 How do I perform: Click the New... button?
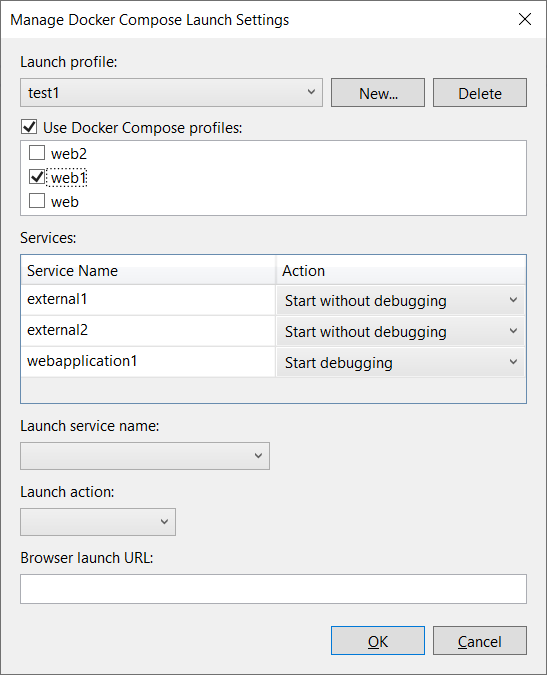378,93
